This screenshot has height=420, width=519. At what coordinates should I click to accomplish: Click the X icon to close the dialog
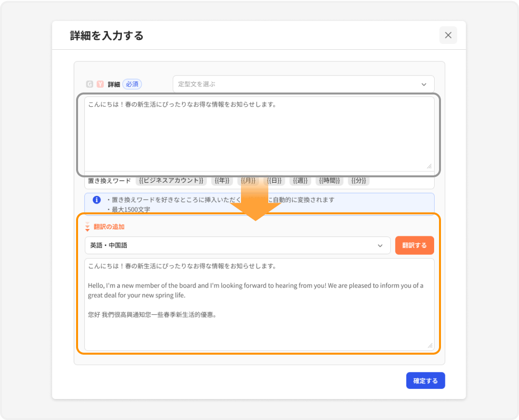click(x=448, y=35)
